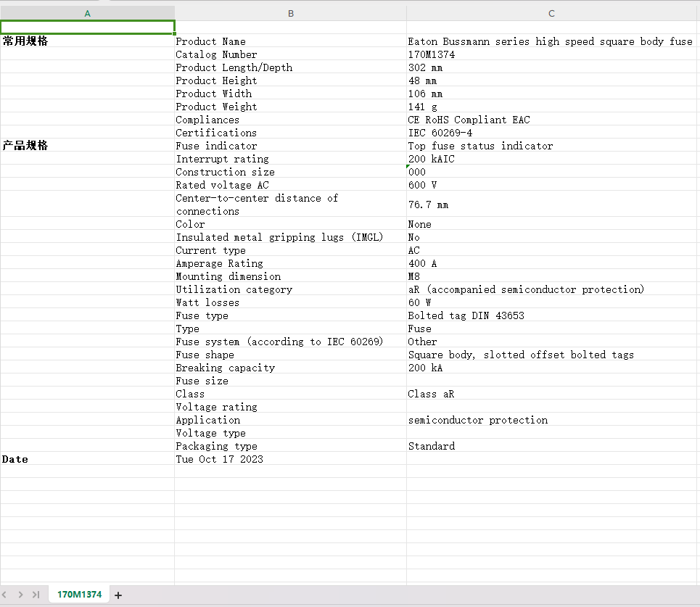700x607 pixels.
Task: Select the 'Class aR' value cell
Action: click(551, 394)
